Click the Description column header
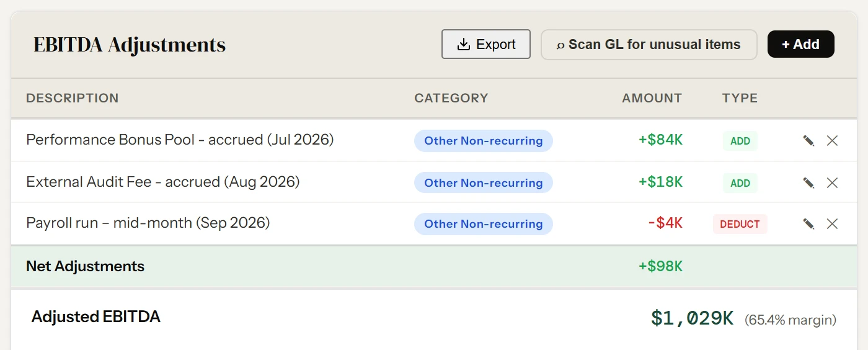This screenshot has height=350, width=868. click(72, 98)
